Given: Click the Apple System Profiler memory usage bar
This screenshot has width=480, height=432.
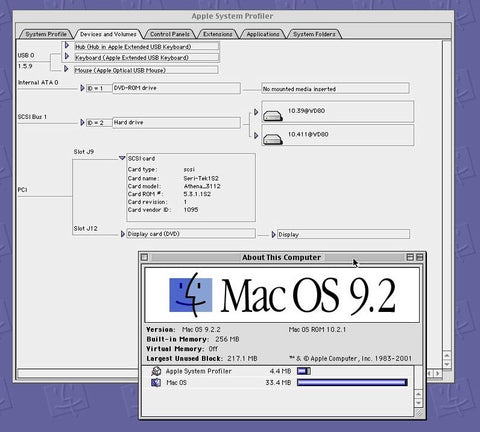Looking at the screenshot, I should (304, 371).
